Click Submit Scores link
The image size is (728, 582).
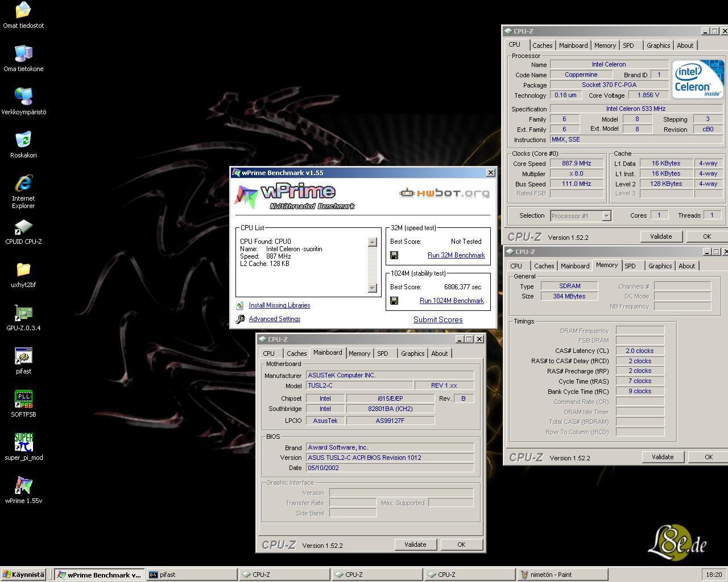(x=438, y=319)
